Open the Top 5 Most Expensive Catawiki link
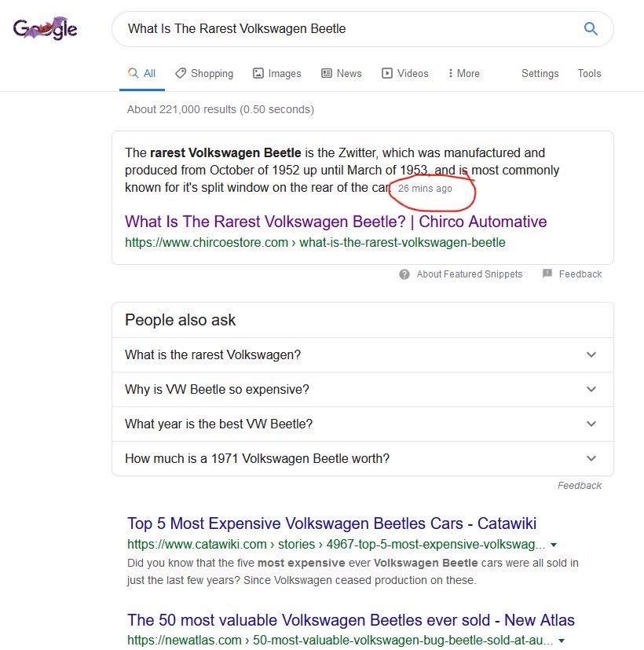 331,523
